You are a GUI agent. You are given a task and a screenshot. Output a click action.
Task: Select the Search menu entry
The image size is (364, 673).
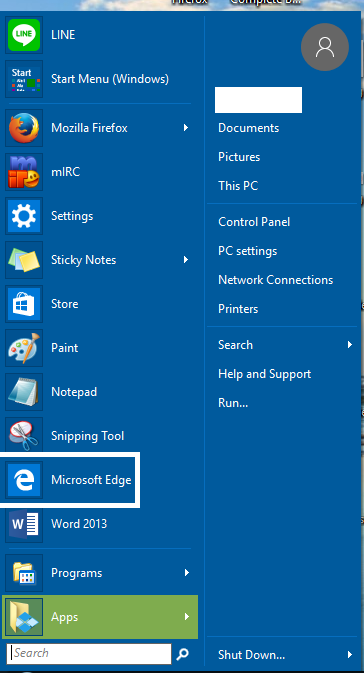(236, 345)
